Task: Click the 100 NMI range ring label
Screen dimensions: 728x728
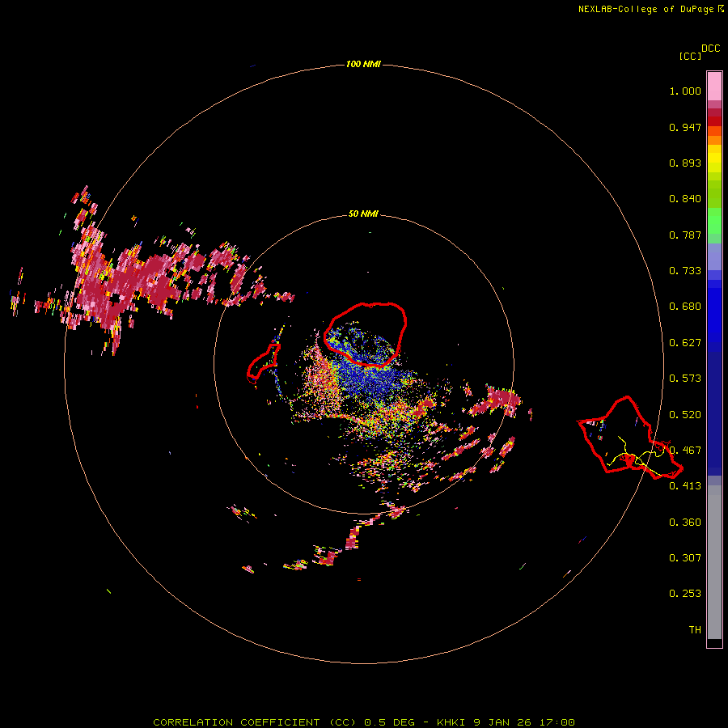Action: click(363, 64)
